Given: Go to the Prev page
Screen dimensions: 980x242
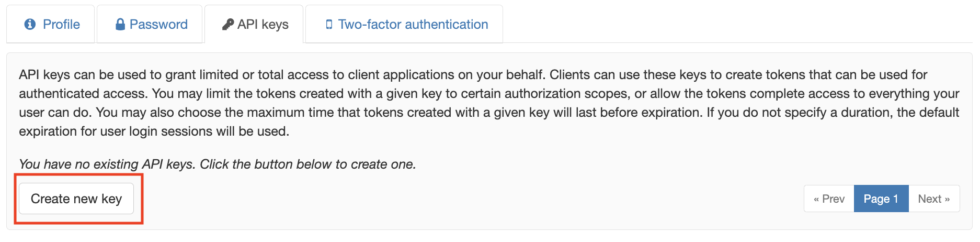Looking at the screenshot, I should point(829,199).
